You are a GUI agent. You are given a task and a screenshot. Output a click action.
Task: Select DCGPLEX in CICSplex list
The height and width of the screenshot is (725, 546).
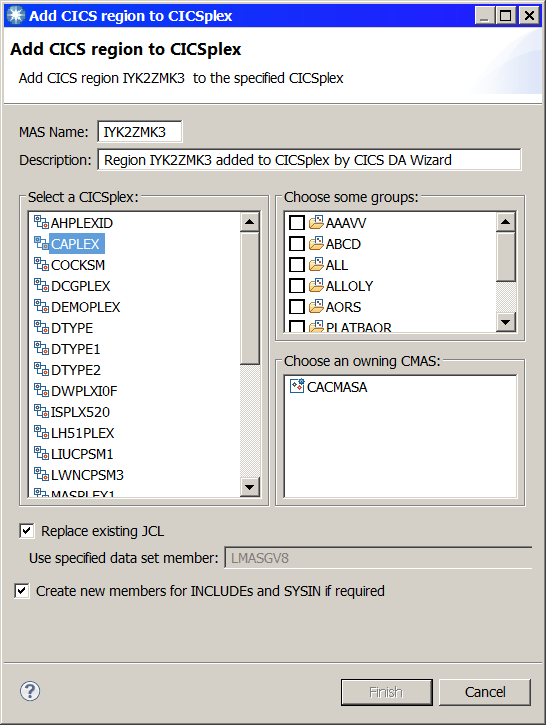point(81,286)
